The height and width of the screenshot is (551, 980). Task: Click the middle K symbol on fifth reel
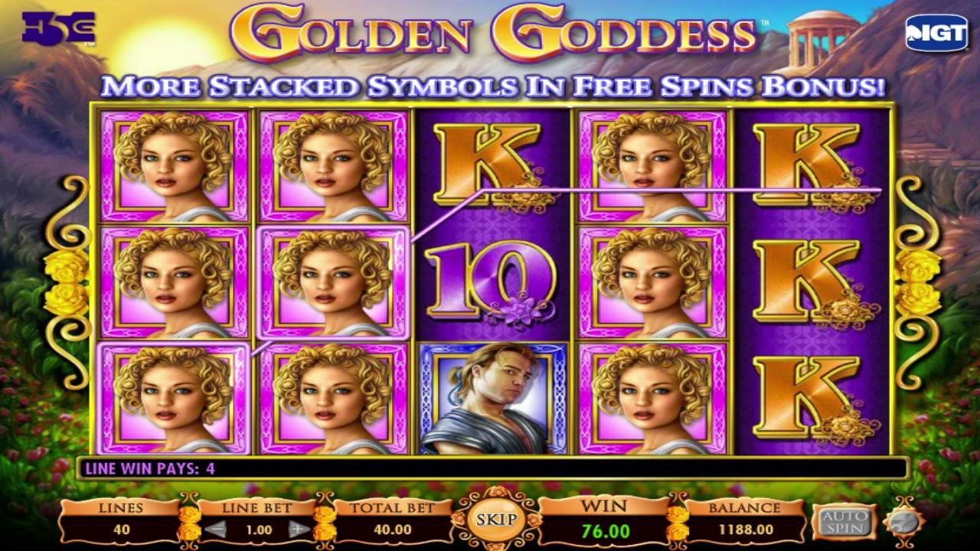coord(812,282)
